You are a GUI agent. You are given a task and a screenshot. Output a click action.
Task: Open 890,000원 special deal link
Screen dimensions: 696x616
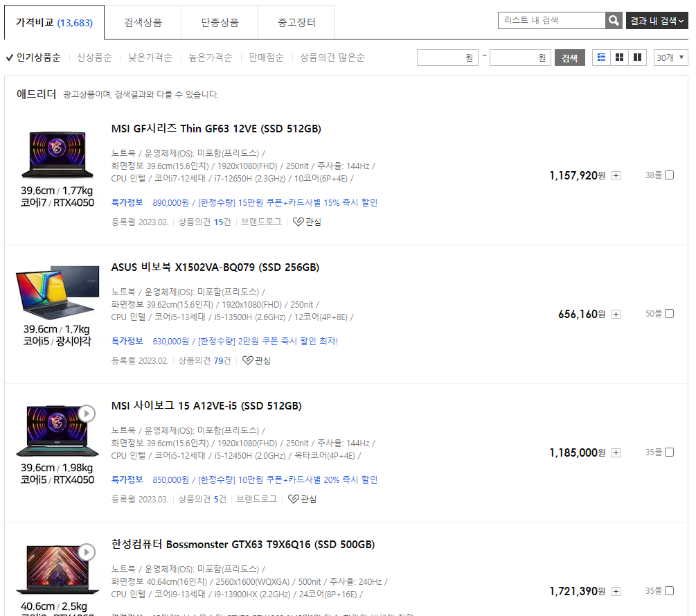click(x=265, y=202)
